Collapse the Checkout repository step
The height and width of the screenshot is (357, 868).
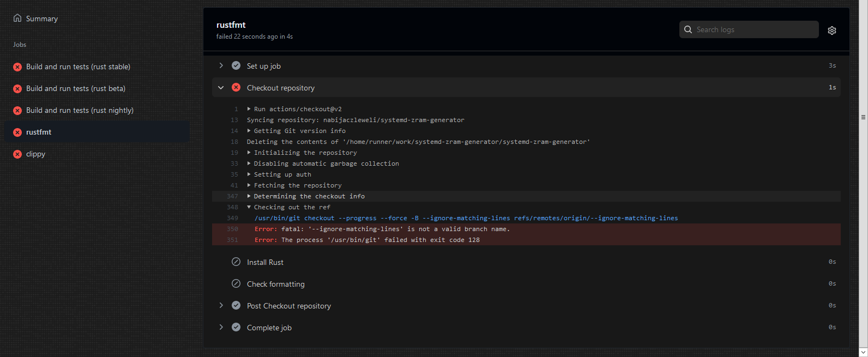tap(221, 87)
